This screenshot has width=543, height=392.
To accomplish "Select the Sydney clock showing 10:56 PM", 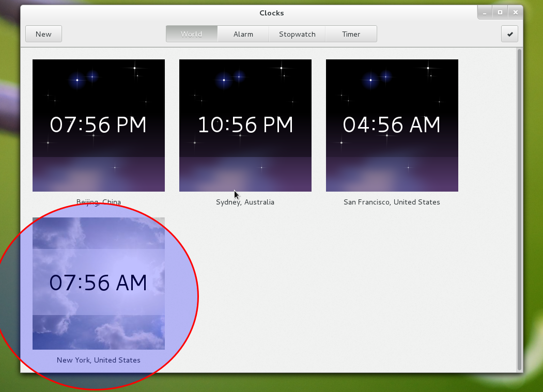I will [x=245, y=126].
